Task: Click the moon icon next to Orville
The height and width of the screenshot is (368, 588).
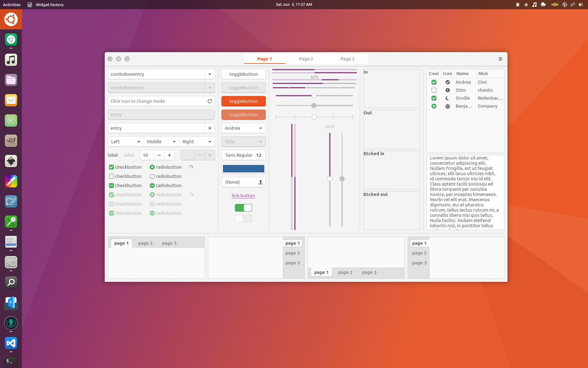Action: point(447,98)
